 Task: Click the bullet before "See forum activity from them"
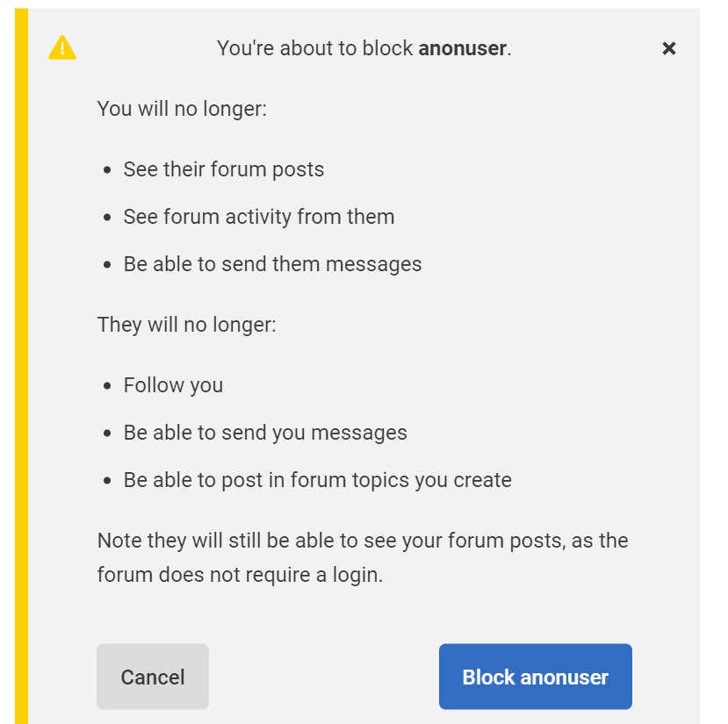click(x=107, y=218)
